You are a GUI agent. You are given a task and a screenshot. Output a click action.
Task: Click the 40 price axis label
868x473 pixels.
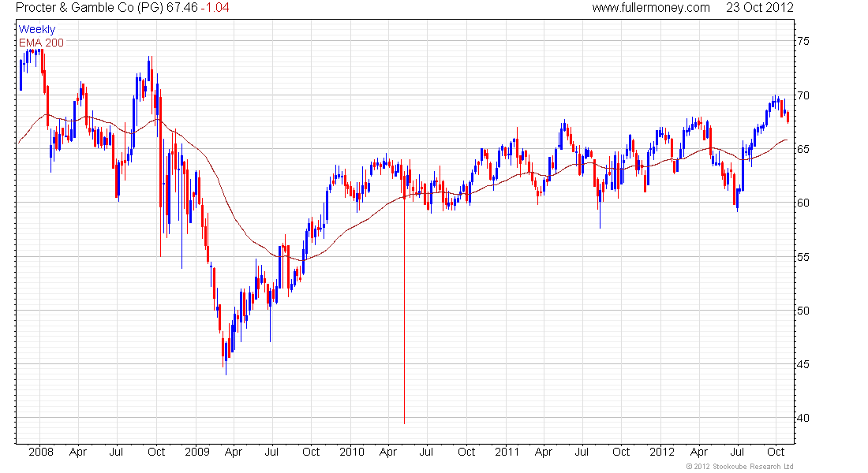(x=803, y=419)
